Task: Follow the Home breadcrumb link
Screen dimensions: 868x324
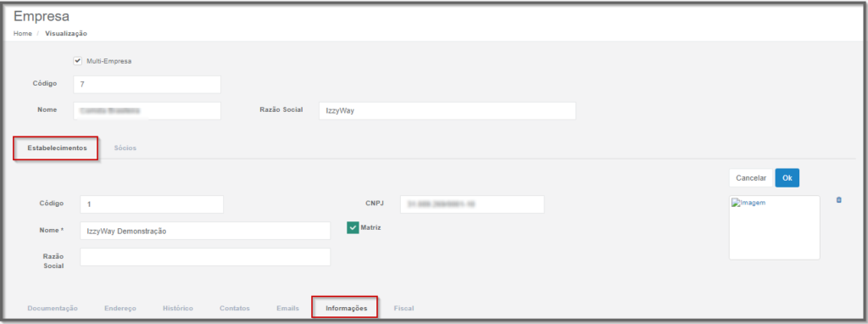Action: point(23,33)
